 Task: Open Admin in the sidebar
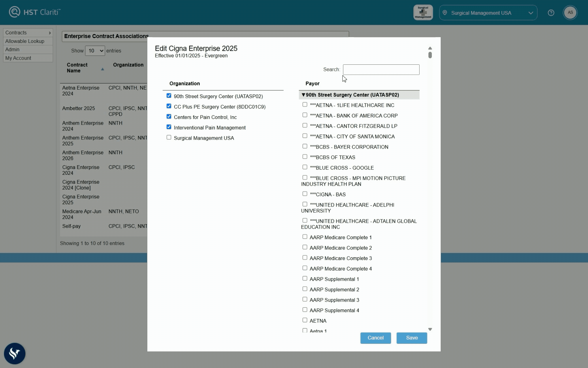click(x=28, y=49)
